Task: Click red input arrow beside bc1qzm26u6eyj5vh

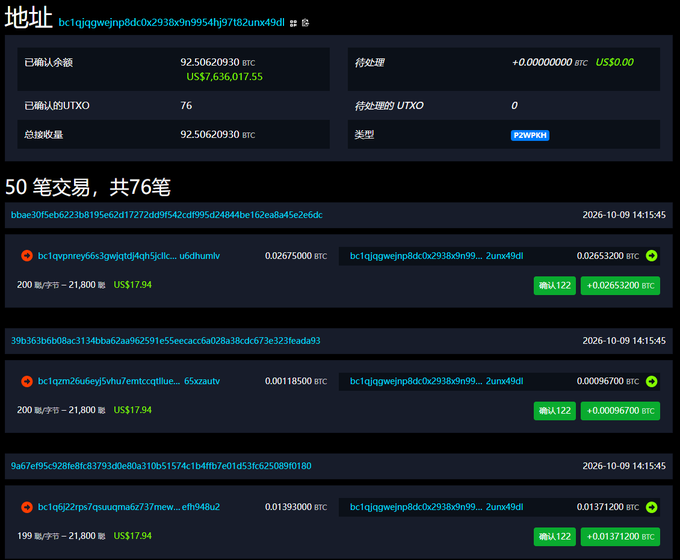Action: tap(27, 381)
